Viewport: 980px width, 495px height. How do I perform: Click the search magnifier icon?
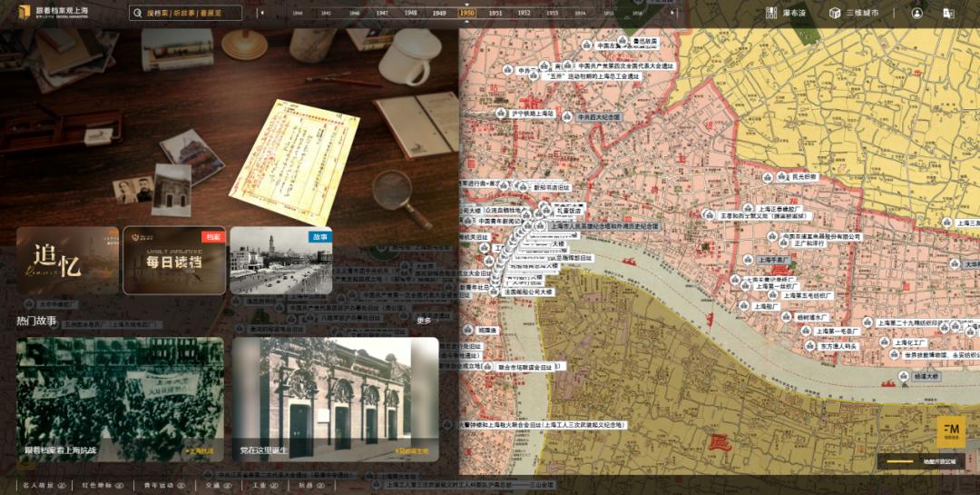pos(137,14)
